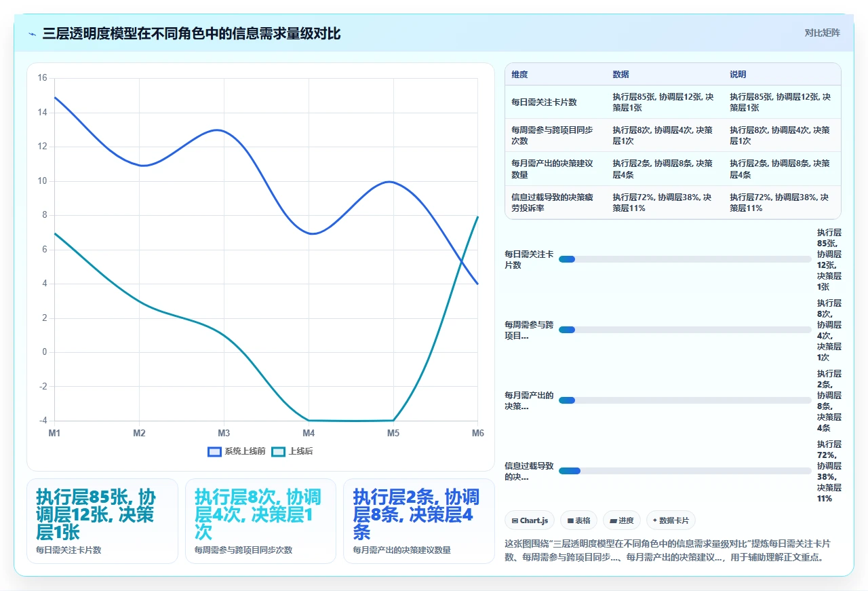The width and height of the screenshot is (868, 591).
Task: Select the Chart.js tag
Action: pyautogui.click(x=530, y=520)
